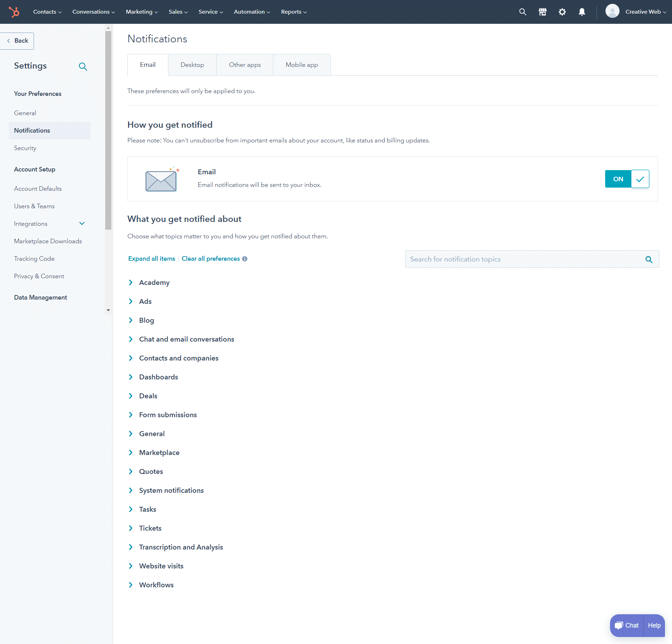Viewport: 672px width, 644px height.
Task: Click the Back navigation button
Action: [18, 41]
